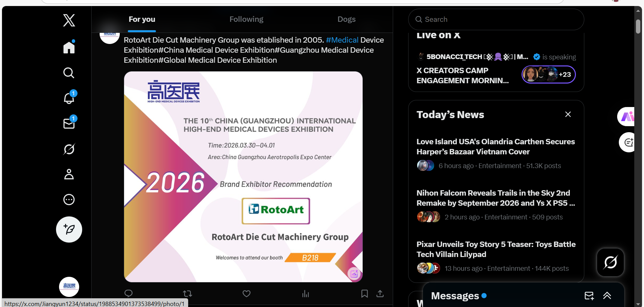Open Explore search icon in sidebar
This screenshot has height=307, width=644.
(x=69, y=73)
